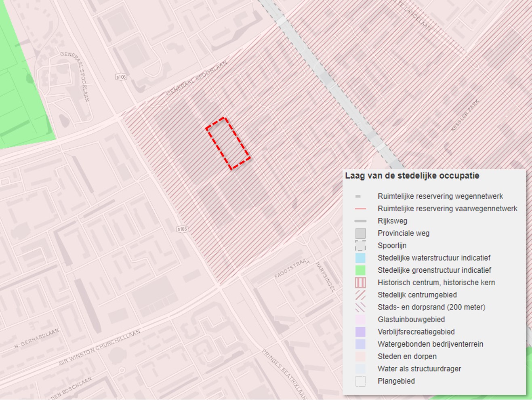Select the HARPSINGEL street label on map
532x400 pixels.
coord(325,277)
